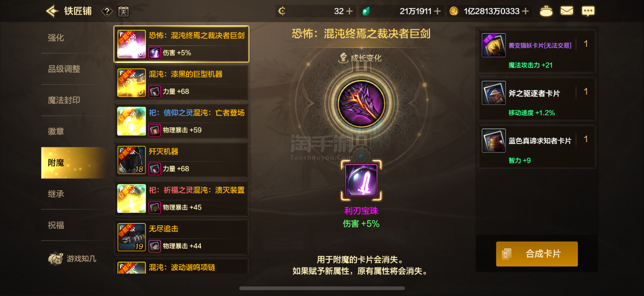Click the 合成卡片 button
This screenshot has width=644, height=296.
537,254
